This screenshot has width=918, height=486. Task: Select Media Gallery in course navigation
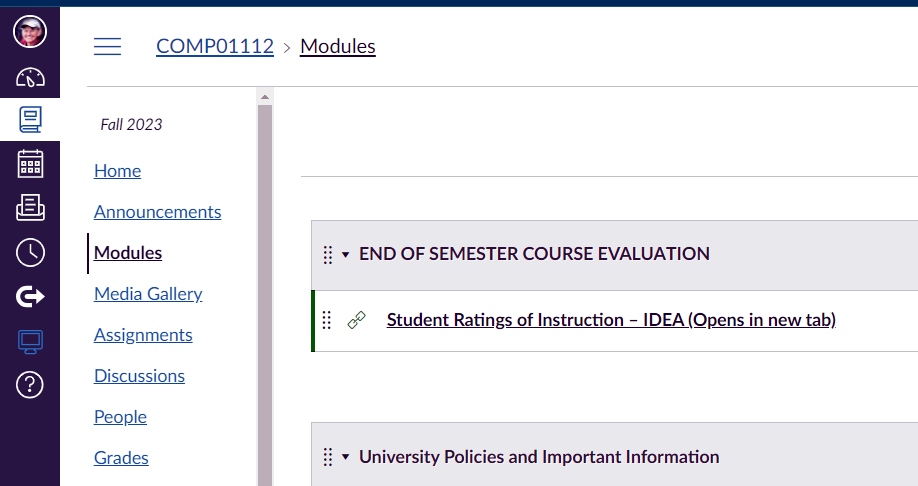point(148,294)
